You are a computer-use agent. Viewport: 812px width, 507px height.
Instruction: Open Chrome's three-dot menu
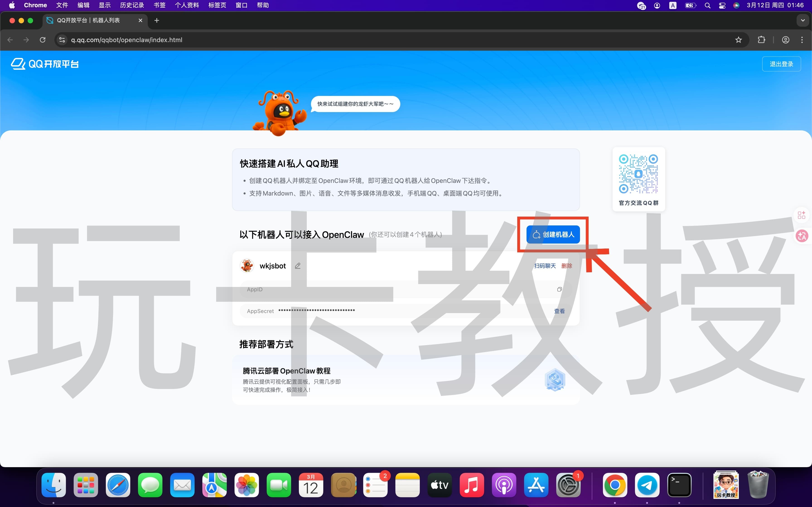[x=802, y=40]
